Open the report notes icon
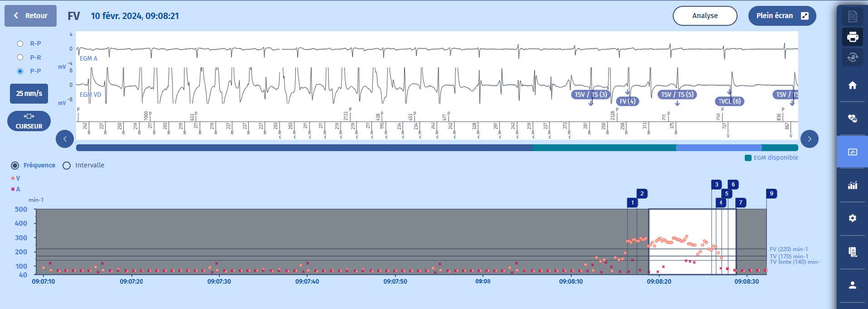The width and height of the screenshot is (868, 309). click(852, 252)
